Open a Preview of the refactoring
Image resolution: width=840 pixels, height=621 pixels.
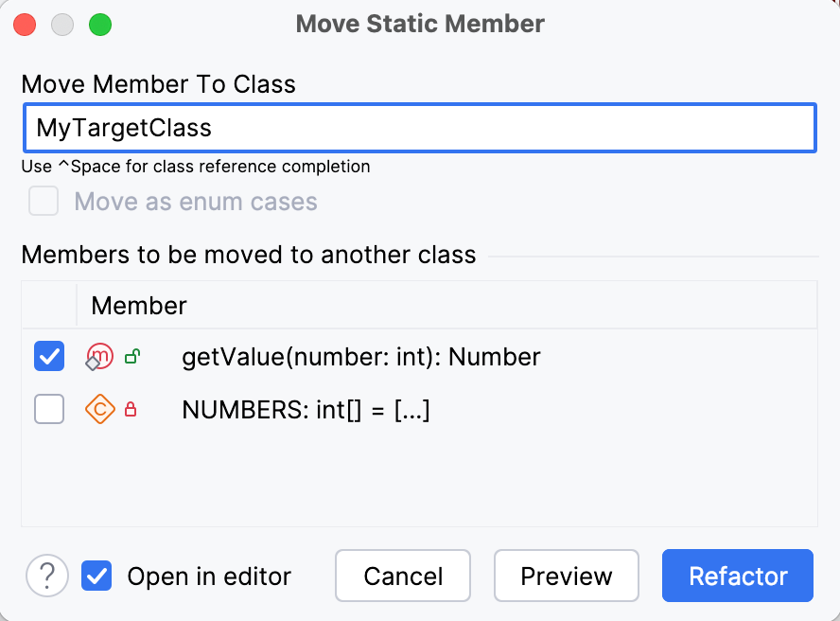click(566, 576)
